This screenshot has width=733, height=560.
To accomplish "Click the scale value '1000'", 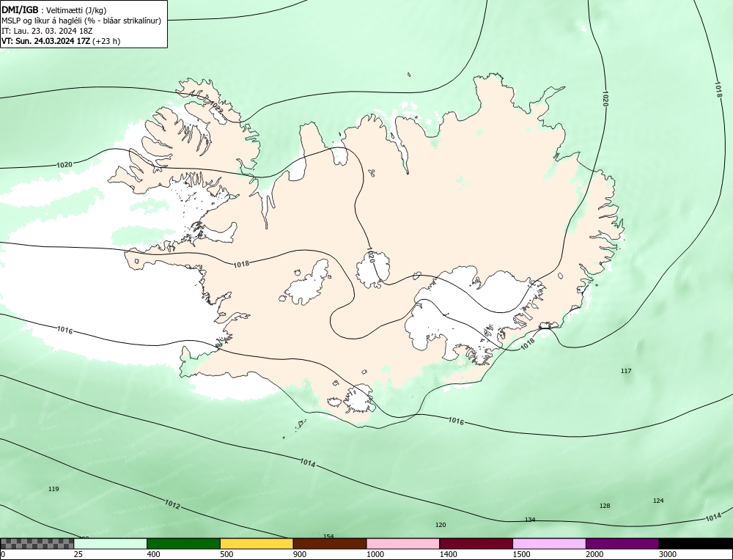I will [x=375, y=554].
